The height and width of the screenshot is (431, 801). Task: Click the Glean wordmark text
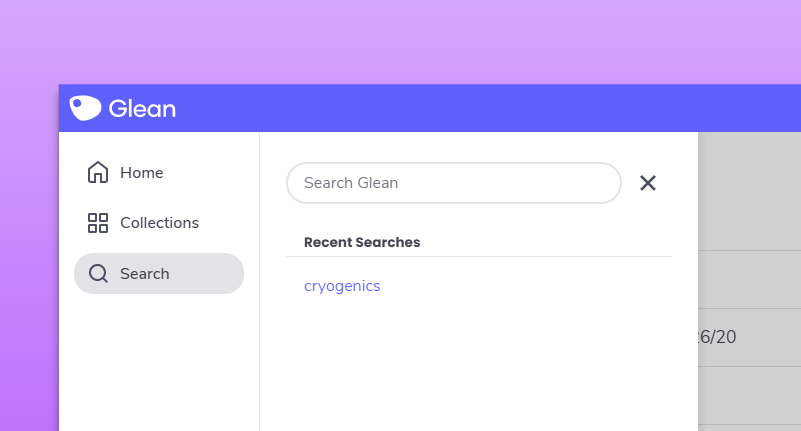142,108
